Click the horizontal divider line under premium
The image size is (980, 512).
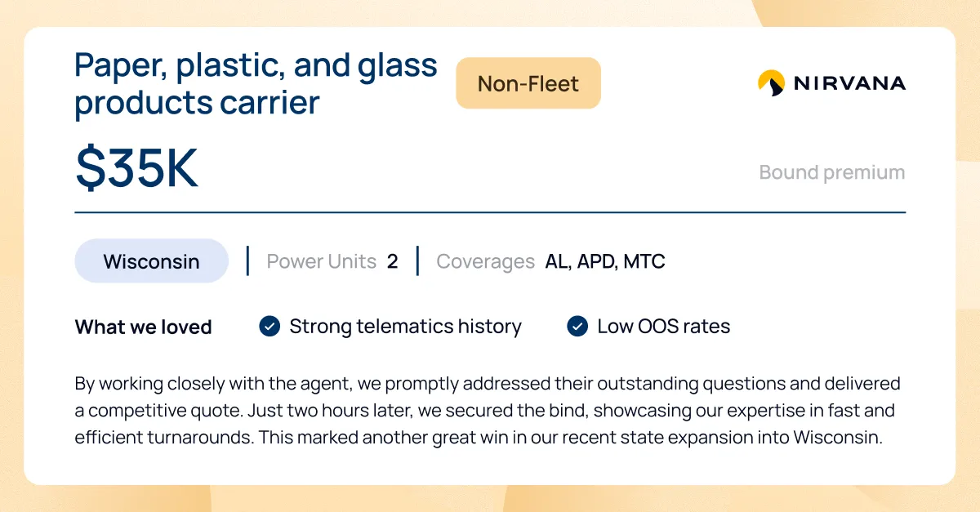click(490, 212)
